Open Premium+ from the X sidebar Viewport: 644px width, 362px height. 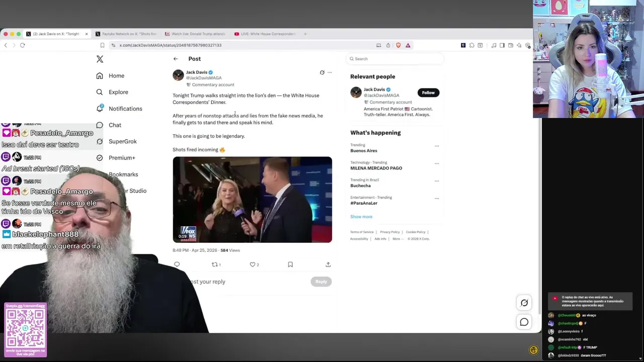click(x=122, y=158)
